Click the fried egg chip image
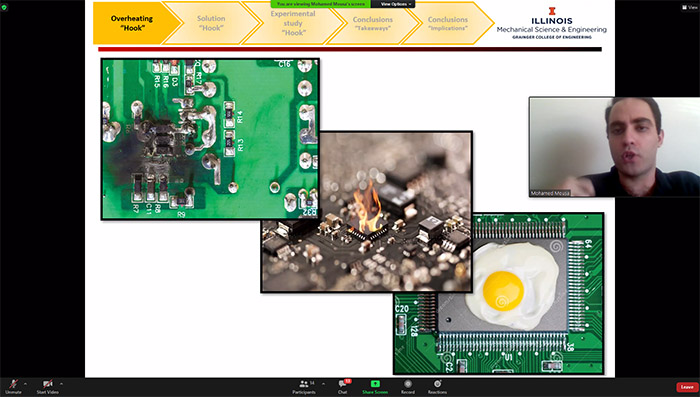 (x=499, y=293)
